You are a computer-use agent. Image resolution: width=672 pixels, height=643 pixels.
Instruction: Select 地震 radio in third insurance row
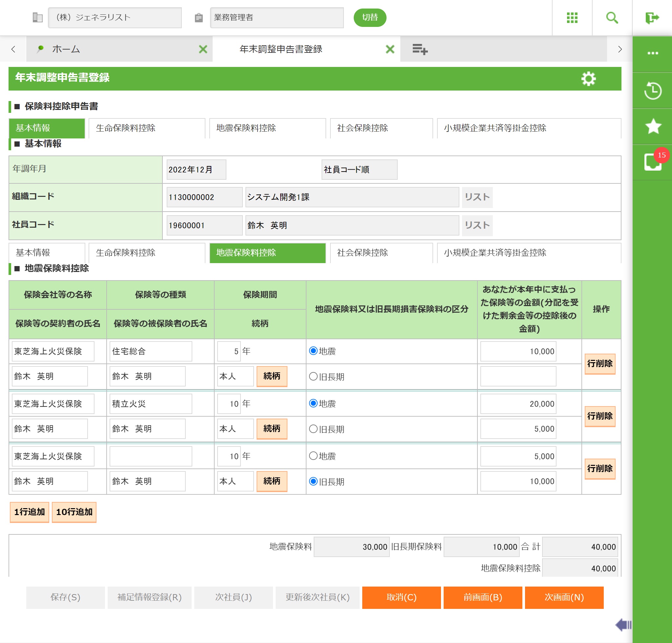pyautogui.click(x=313, y=456)
